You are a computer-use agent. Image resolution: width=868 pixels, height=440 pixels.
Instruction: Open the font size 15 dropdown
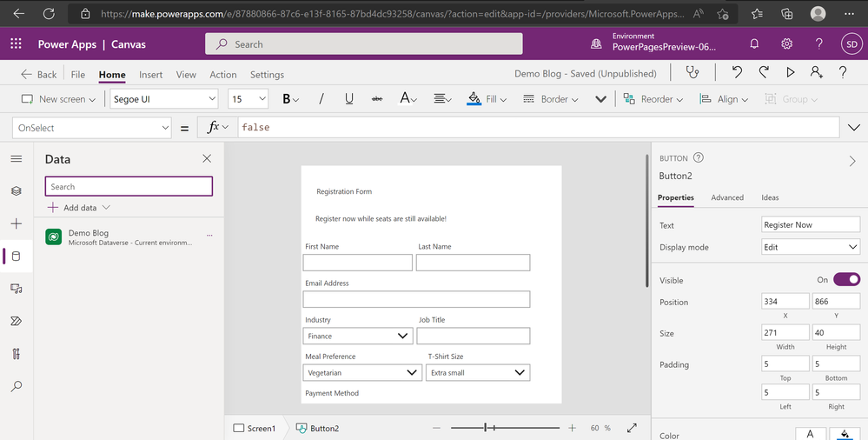(248, 99)
